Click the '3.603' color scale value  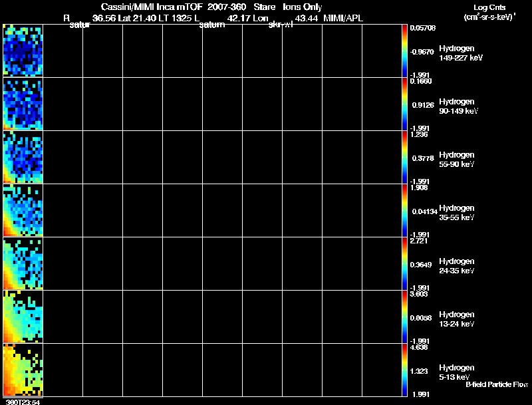pos(419,294)
